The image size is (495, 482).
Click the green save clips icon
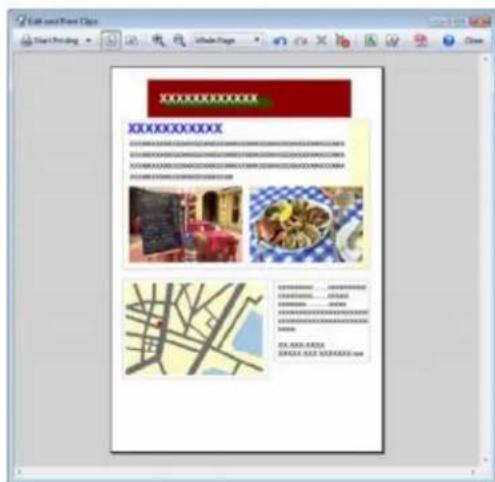pyautogui.click(x=370, y=41)
